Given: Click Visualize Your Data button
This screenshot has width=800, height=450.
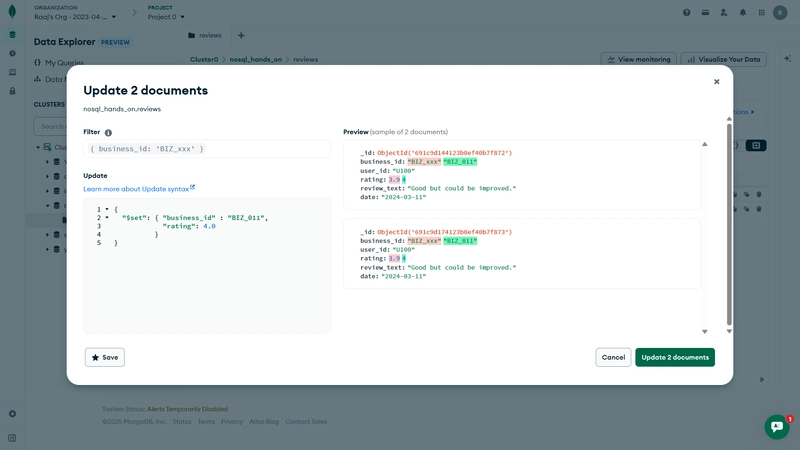Looking at the screenshot, I should coord(723,59).
